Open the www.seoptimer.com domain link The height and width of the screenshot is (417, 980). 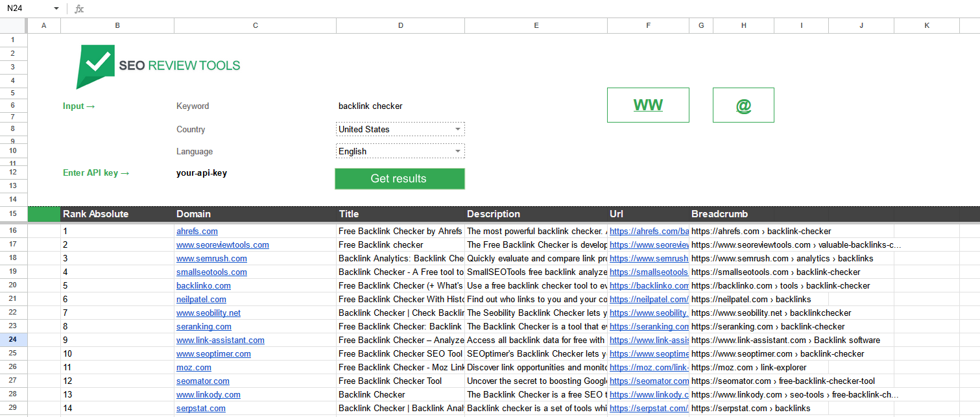pyautogui.click(x=213, y=353)
